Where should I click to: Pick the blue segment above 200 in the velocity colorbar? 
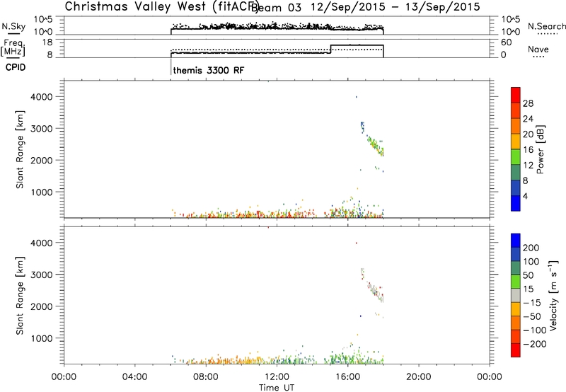[516, 241]
